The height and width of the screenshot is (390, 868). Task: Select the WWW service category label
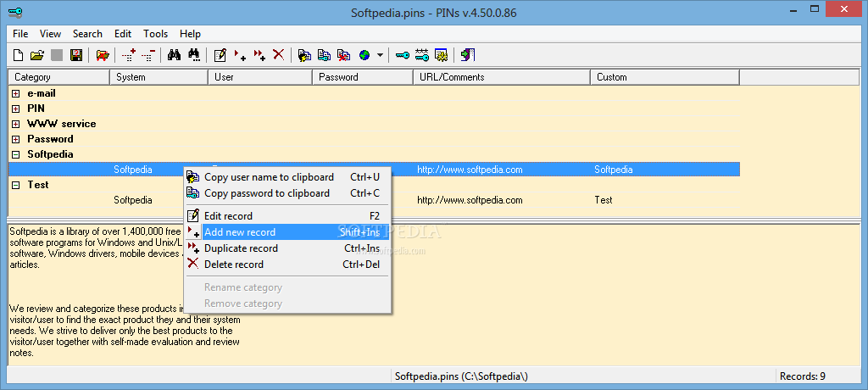(x=61, y=124)
